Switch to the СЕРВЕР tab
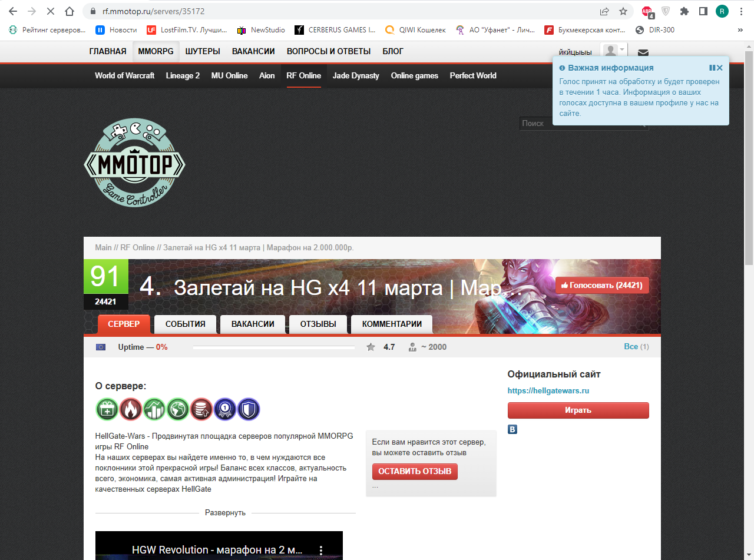Viewport: 754px width, 560px height. click(x=124, y=324)
